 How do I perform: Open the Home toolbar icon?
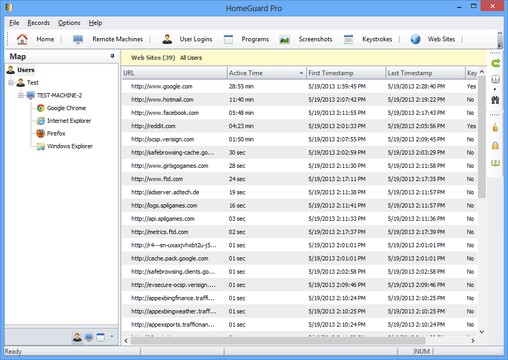coord(22,39)
